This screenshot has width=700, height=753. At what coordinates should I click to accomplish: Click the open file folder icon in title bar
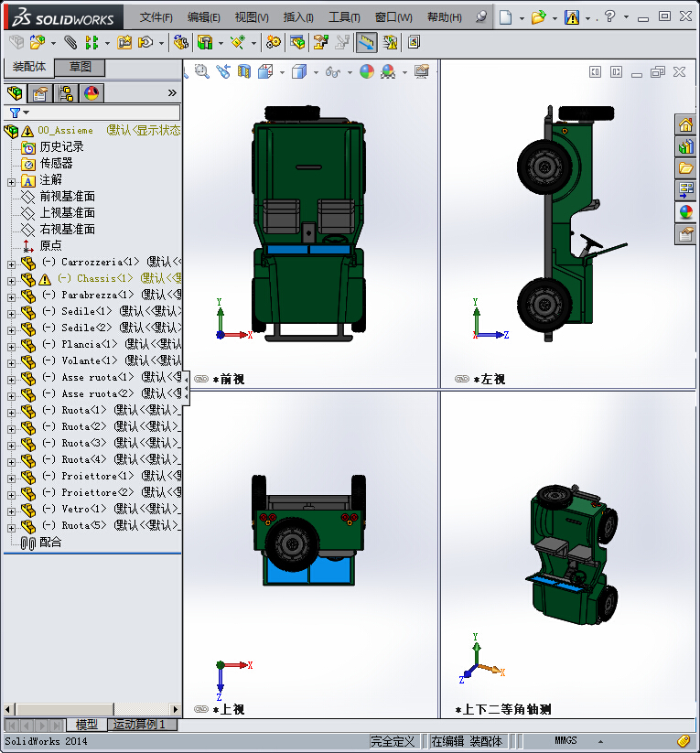click(x=539, y=17)
